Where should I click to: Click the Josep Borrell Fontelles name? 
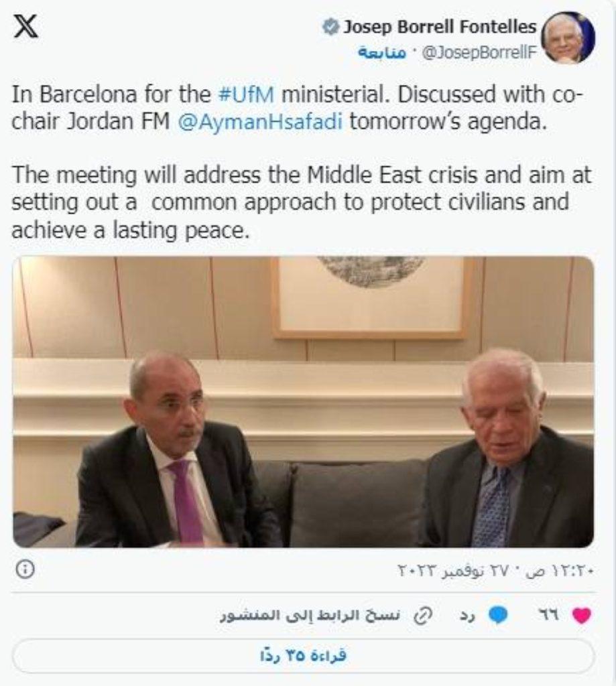click(x=440, y=27)
